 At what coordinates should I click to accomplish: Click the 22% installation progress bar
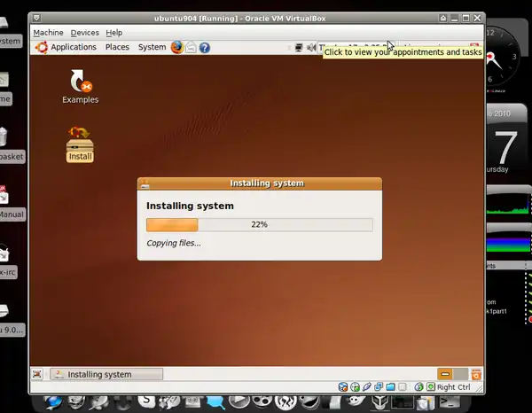(259, 225)
